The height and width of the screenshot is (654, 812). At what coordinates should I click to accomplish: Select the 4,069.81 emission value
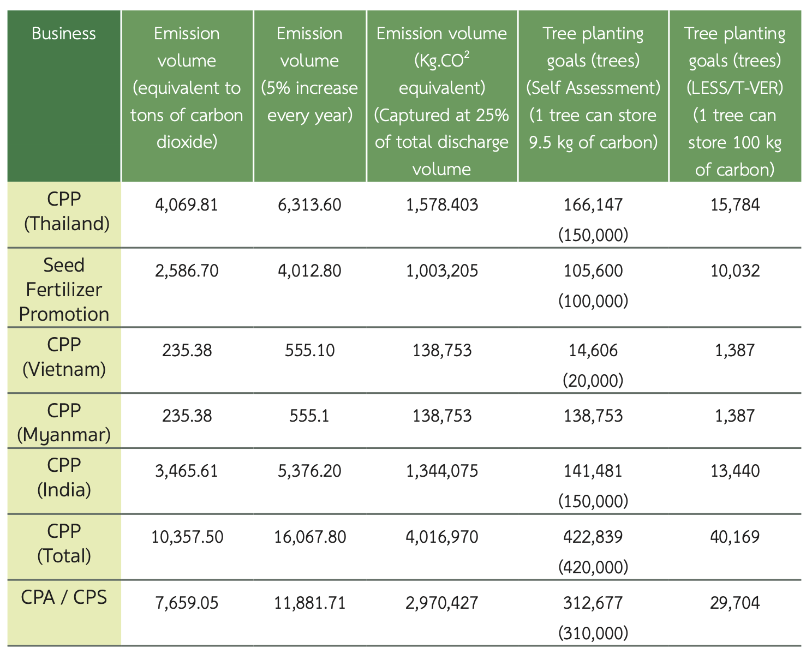[187, 205]
